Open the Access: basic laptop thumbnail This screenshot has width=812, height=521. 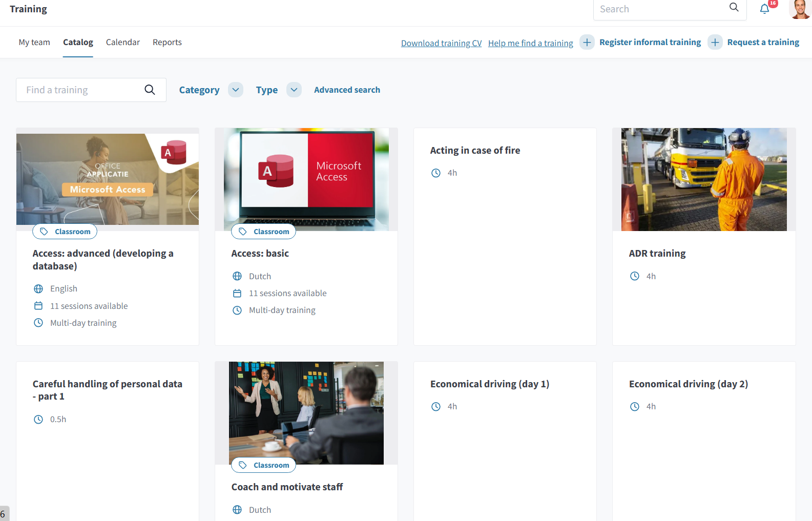pyautogui.click(x=306, y=179)
